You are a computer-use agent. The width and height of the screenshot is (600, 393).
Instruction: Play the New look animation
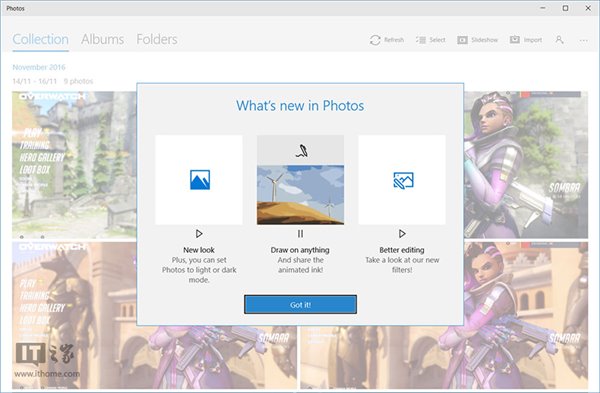(199, 233)
